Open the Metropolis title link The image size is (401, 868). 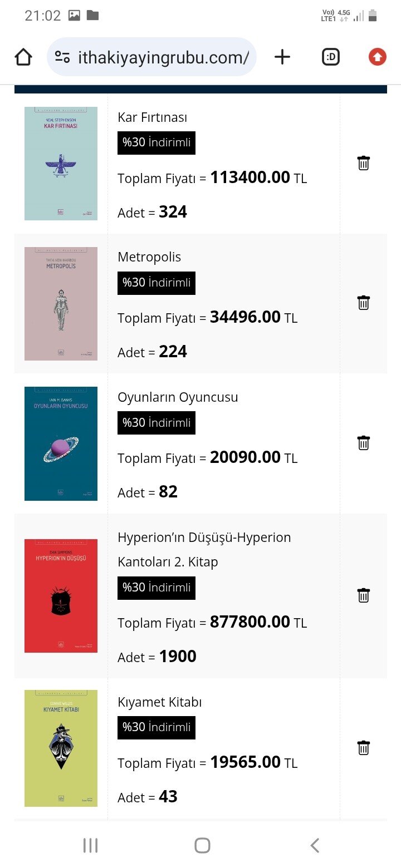(x=149, y=257)
